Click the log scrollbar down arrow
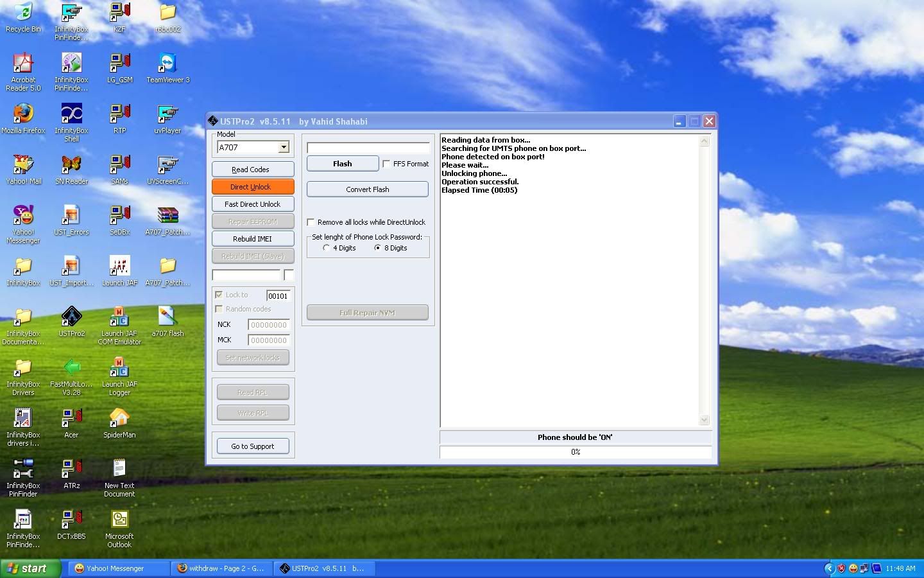 click(x=704, y=420)
